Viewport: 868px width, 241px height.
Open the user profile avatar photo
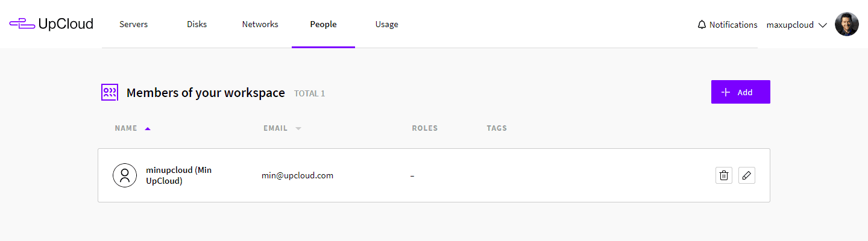pos(846,25)
